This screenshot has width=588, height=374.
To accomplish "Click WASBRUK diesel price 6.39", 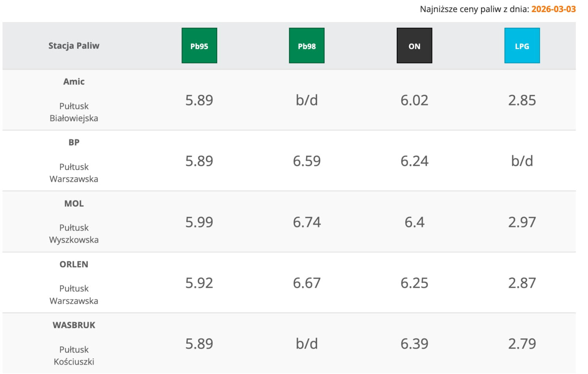I will [414, 344].
